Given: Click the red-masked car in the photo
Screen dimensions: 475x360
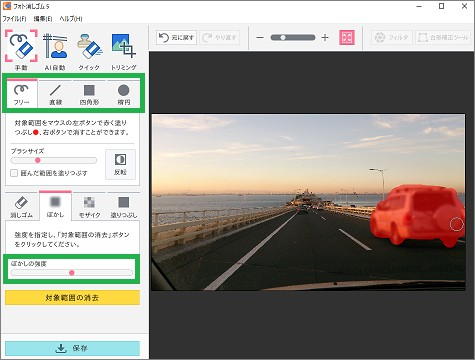Looking at the screenshot, I should pos(417,216).
